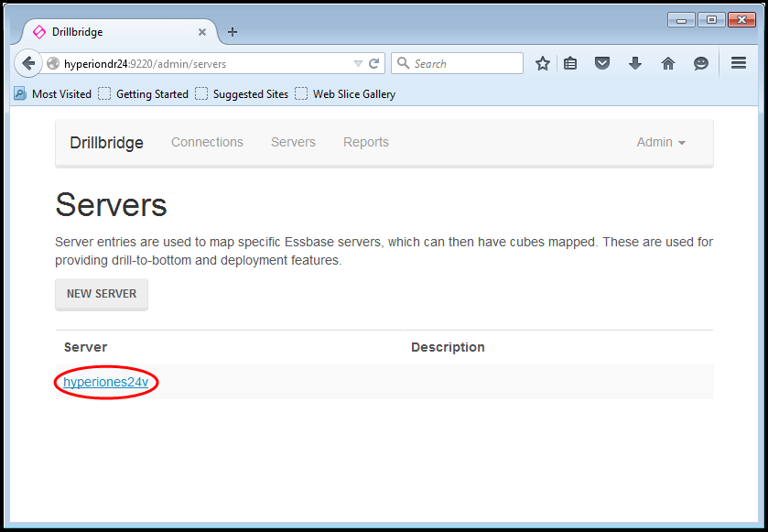
Task: Reload the page with the refresh icon
Action: pyautogui.click(x=374, y=64)
